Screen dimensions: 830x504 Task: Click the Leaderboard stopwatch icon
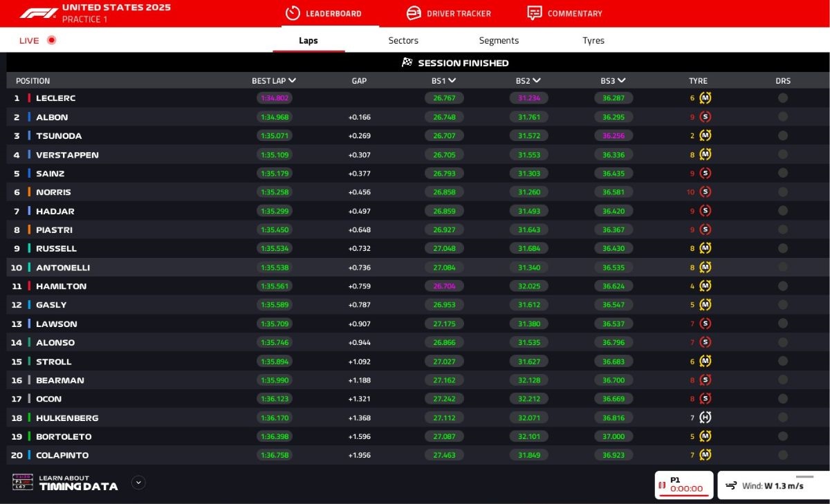point(293,13)
